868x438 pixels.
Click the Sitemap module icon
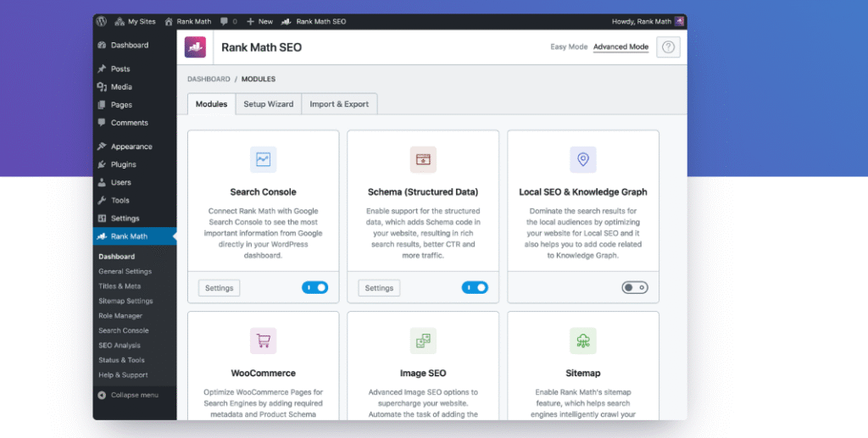tap(582, 340)
